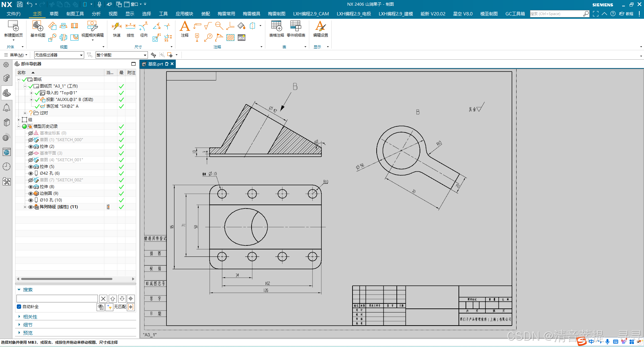The width and height of the screenshot is (644, 347).
Task: Switch to the 制图工具 ribbon tab
Action: tap(75, 14)
